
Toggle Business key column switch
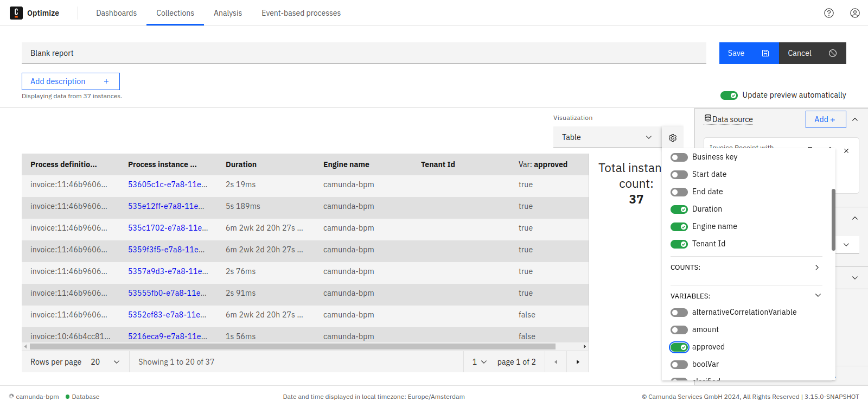tap(679, 157)
